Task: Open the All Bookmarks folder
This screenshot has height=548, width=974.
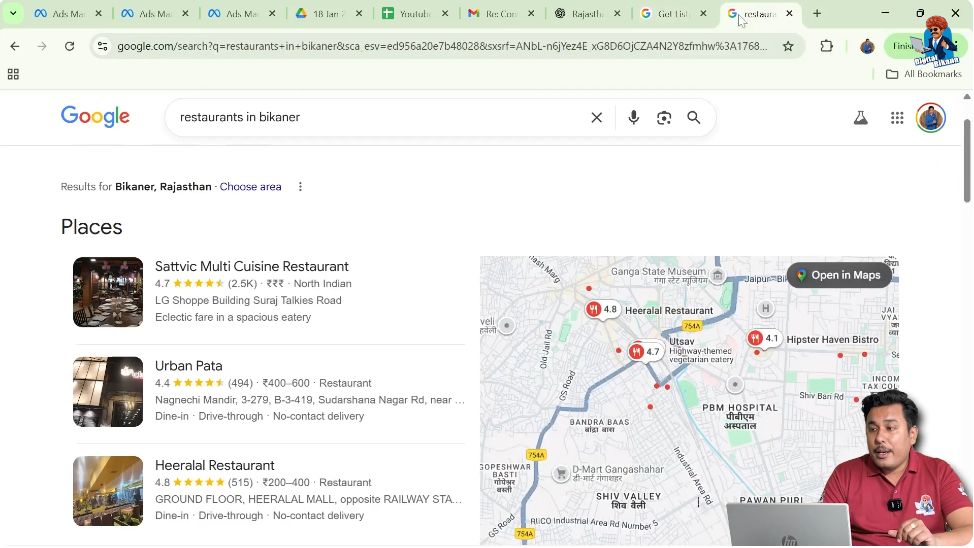Action: pos(924,74)
